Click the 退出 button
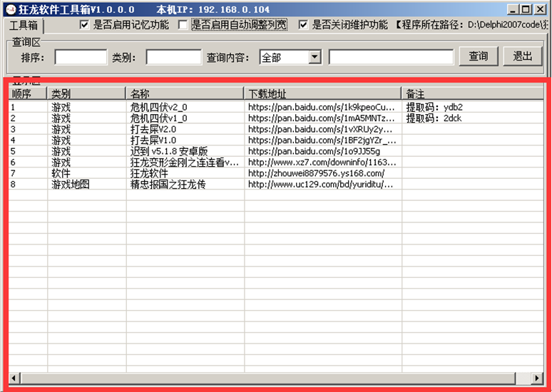 [x=523, y=56]
